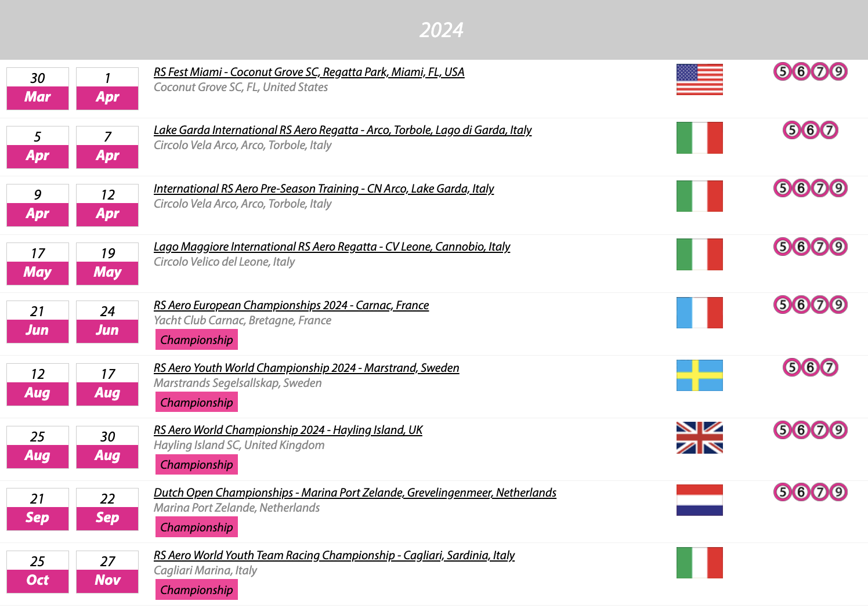868x608 pixels.
Task: Click rig 5 icon on Youth World Championship row
Action: point(792,367)
